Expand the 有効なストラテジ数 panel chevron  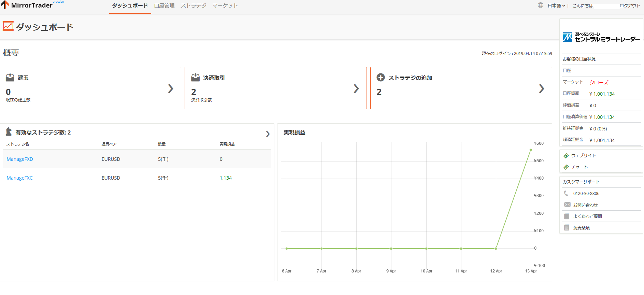[x=268, y=134]
